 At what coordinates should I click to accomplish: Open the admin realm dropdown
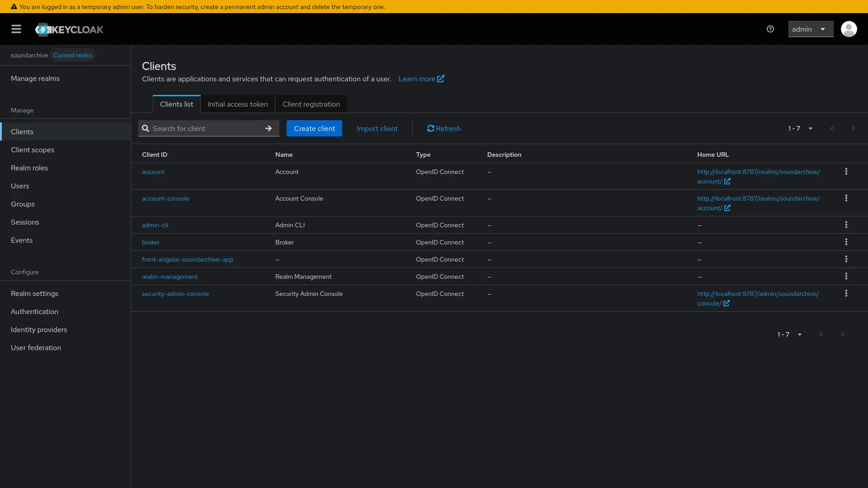(811, 29)
